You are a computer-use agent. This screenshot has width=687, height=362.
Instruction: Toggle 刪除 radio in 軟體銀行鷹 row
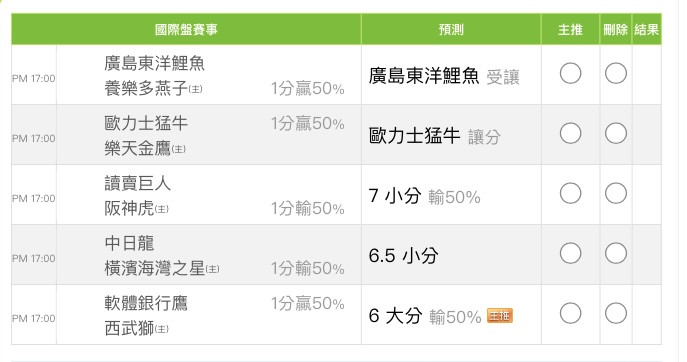pos(616,313)
